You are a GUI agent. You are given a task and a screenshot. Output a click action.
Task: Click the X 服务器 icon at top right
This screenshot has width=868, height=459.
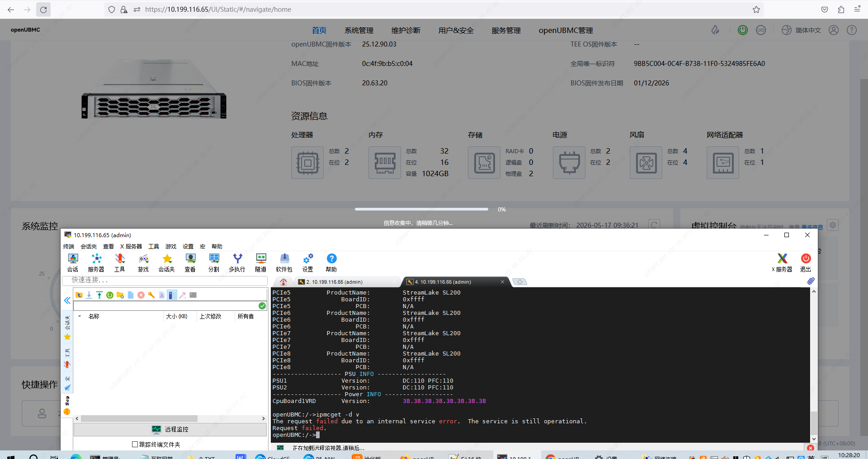782,262
